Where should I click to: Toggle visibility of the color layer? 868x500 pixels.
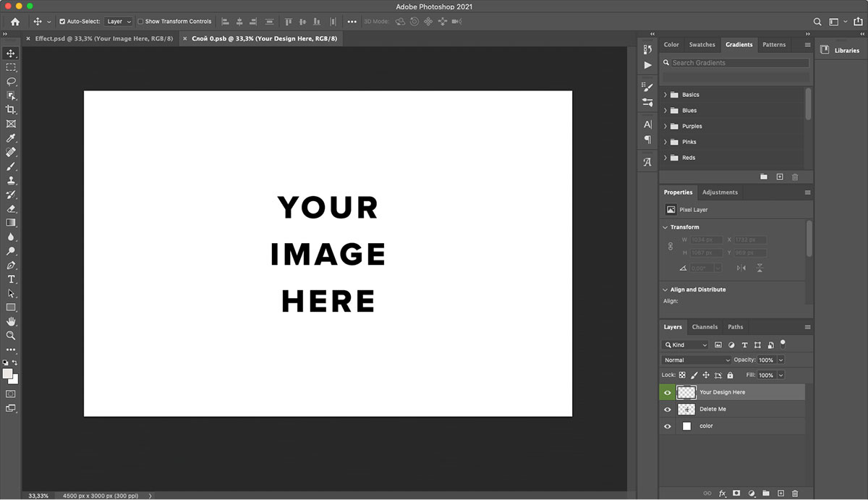(668, 426)
